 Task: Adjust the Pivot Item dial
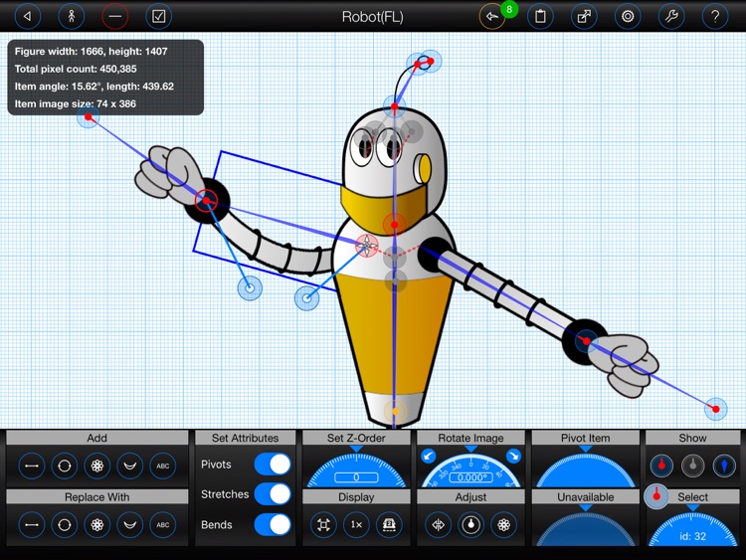(586, 470)
